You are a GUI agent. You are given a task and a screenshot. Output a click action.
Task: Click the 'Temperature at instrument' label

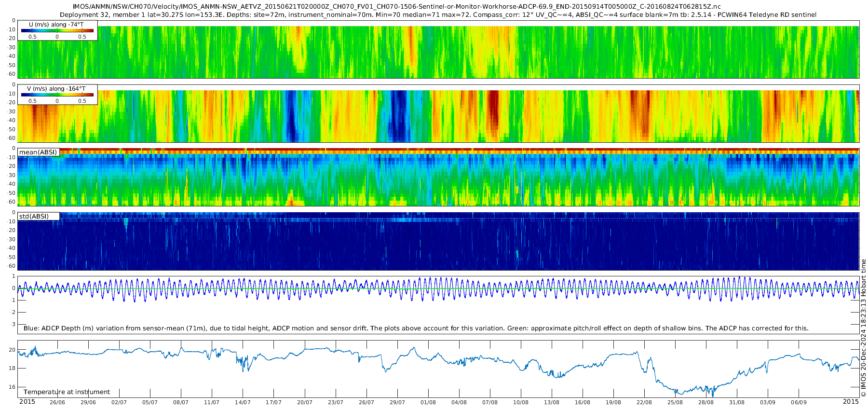(x=67, y=392)
